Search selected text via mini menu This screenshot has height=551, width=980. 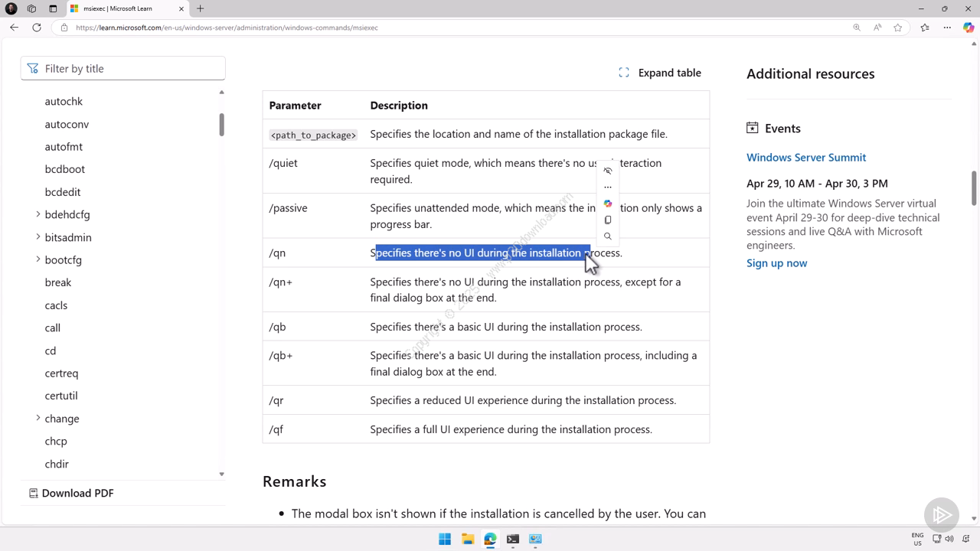[608, 236]
